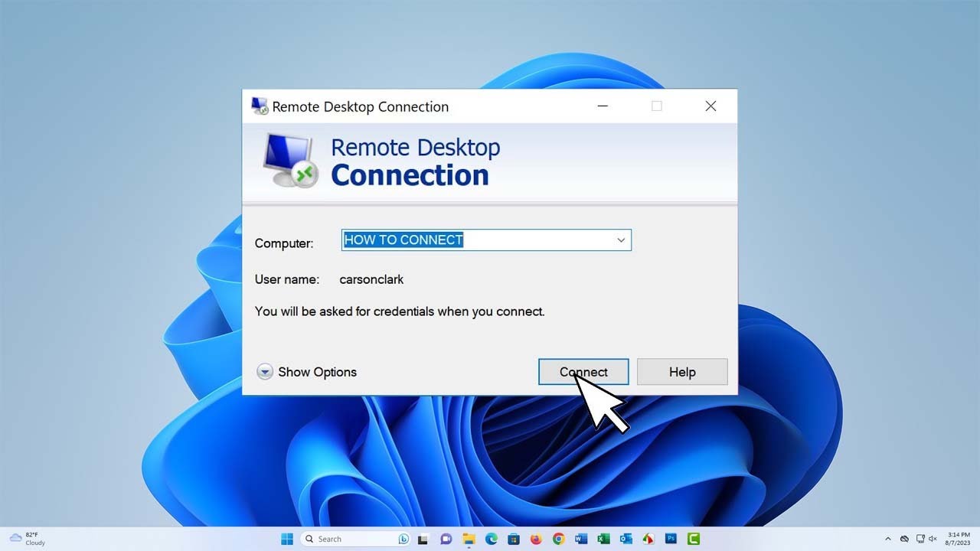Screen dimensions: 980x551
Task: Click the taskbar Search box
Action: point(356,539)
